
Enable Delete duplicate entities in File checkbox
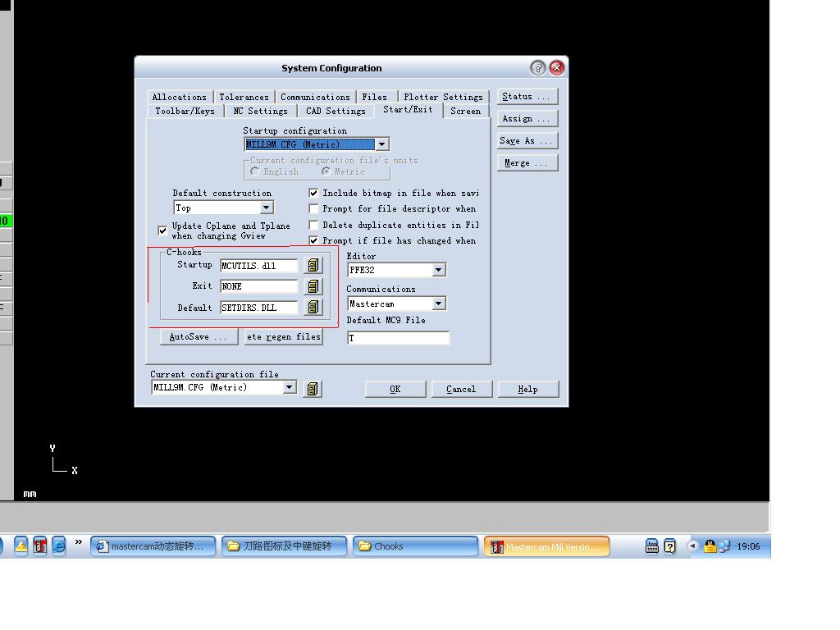coord(314,225)
